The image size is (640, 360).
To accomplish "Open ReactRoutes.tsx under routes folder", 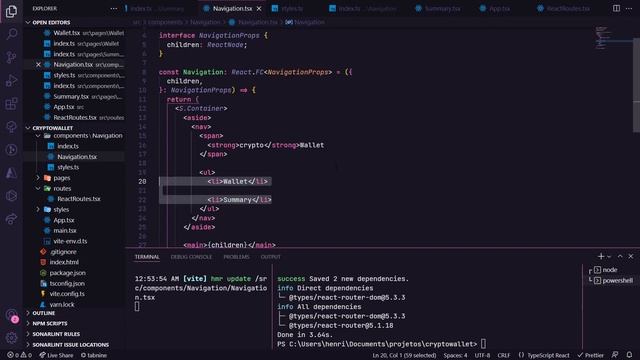I will [78, 199].
